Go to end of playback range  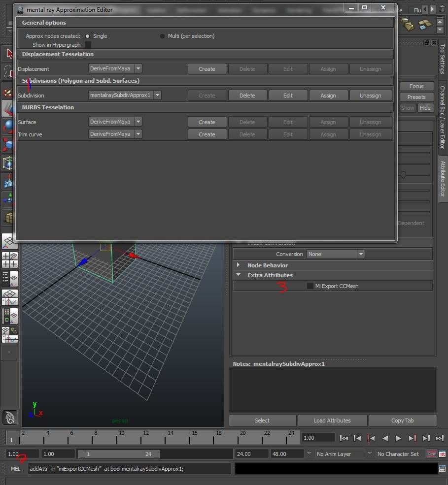click(440, 438)
